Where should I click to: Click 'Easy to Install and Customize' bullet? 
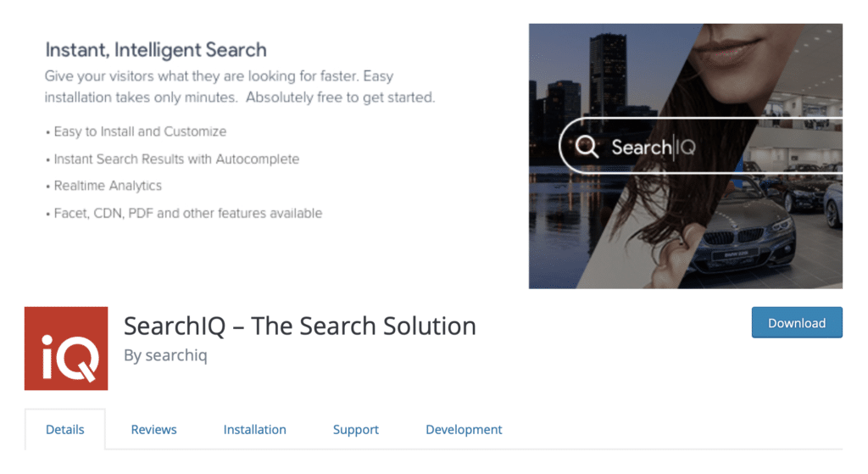(136, 131)
